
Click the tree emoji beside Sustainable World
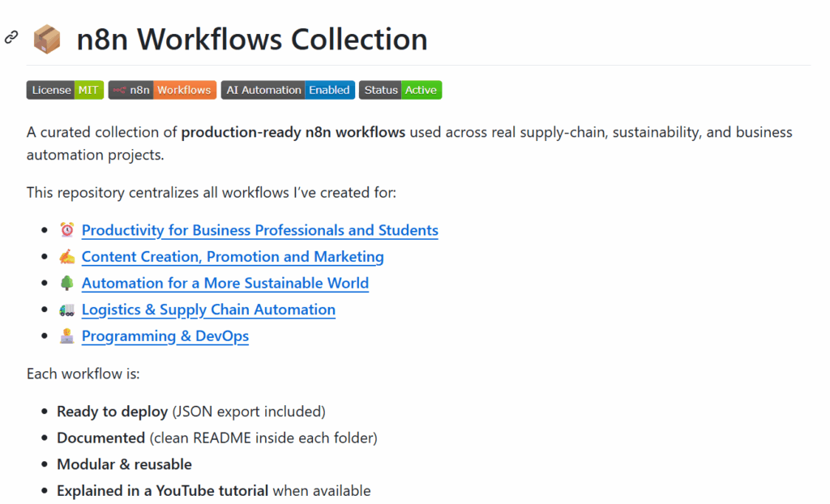(67, 284)
